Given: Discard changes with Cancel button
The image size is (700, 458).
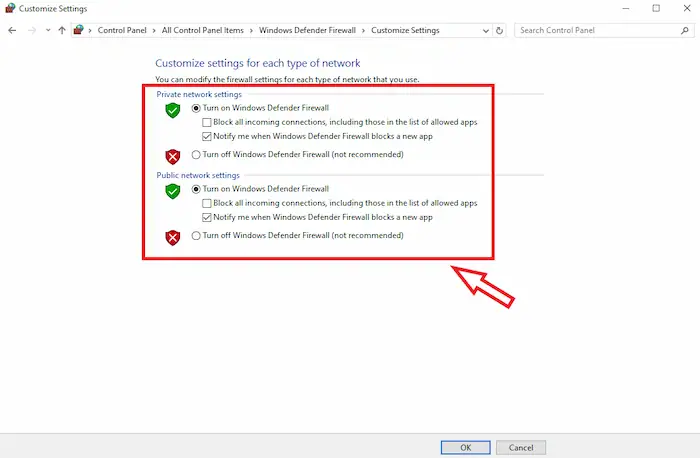Looking at the screenshot, I should pos(521,447).
